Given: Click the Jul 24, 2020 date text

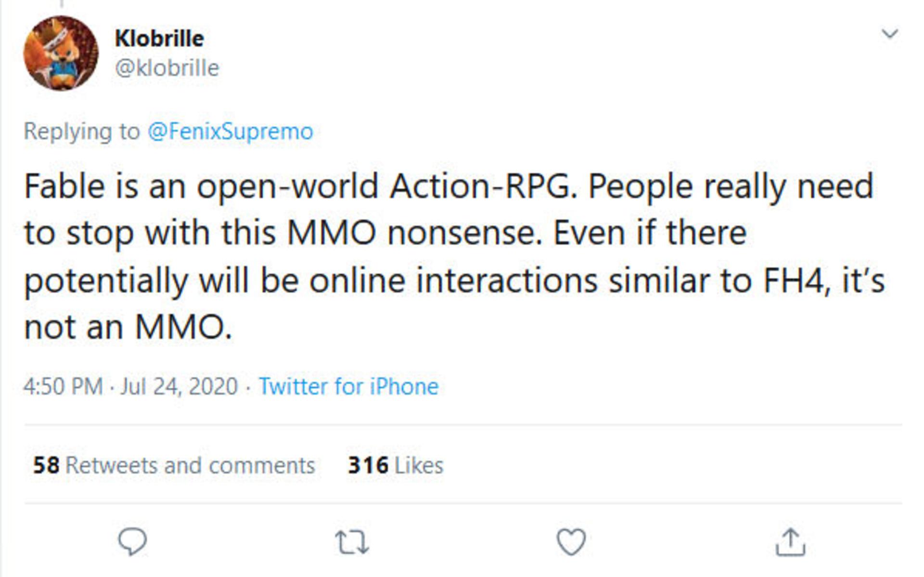Looking at the screenshot, I should (x=179, y=386).
